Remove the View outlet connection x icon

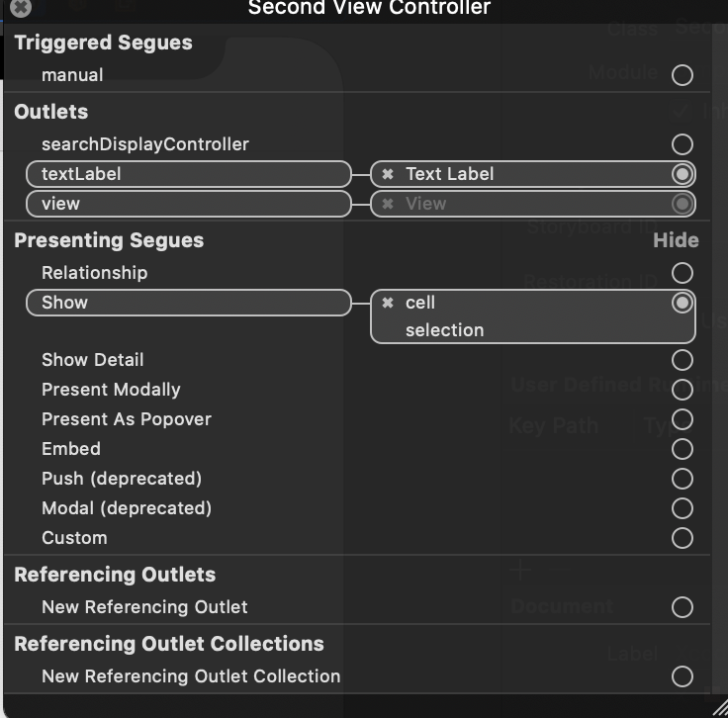click(x=388, y=204)
